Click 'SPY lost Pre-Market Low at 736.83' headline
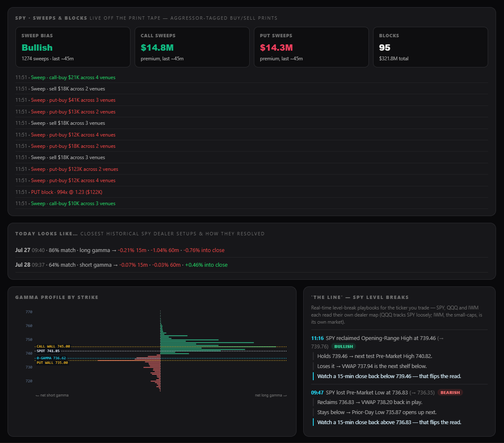Viewport: 504px width, 443px height. click(367, 393)
